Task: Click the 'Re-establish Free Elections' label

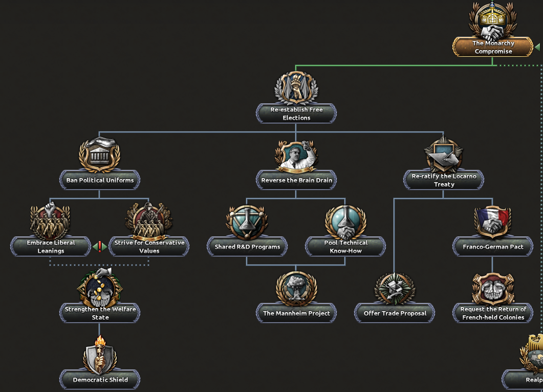Action: pyautogui.click(x=296, y=114)
